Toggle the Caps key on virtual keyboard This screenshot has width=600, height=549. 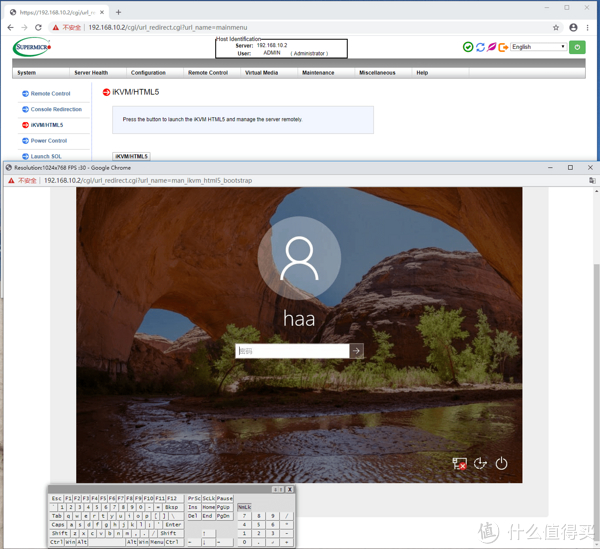pos(57,525)
